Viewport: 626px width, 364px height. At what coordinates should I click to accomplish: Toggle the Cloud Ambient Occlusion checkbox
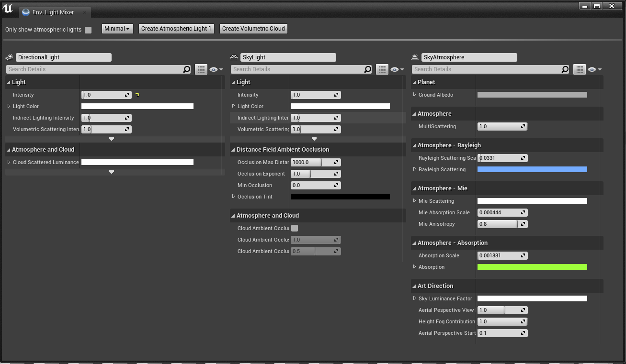pos(295,228)
